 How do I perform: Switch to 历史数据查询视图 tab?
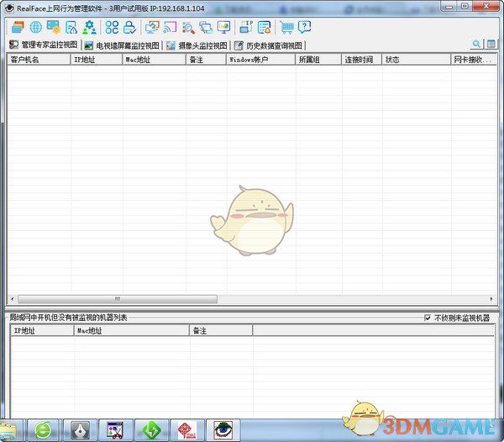click(269, 45)
